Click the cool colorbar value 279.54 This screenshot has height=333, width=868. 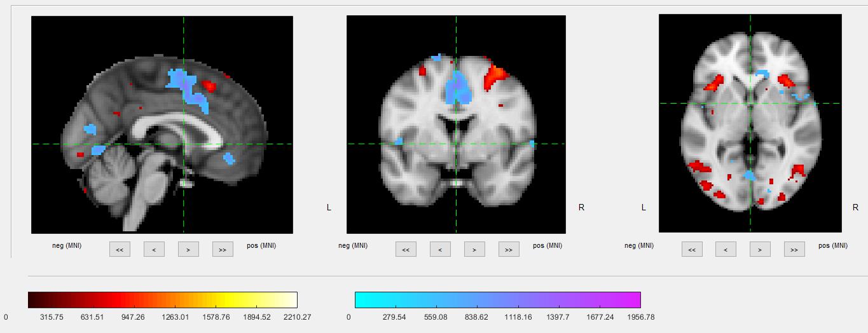tap(396, 316)
